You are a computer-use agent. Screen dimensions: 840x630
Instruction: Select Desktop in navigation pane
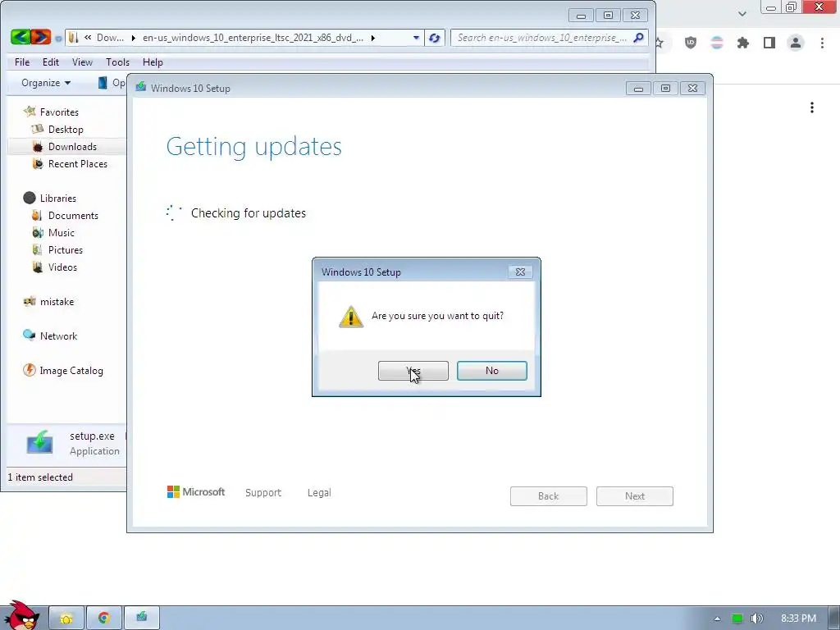(66, 129)
